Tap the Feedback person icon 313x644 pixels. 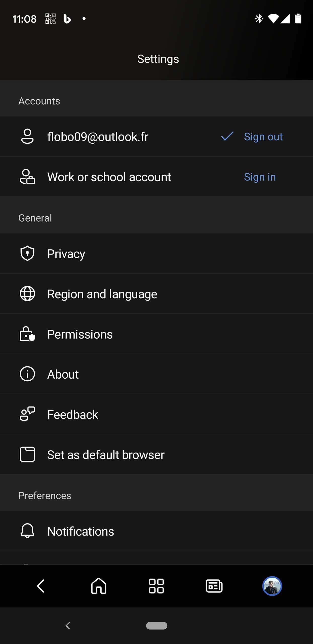(27, 414)
